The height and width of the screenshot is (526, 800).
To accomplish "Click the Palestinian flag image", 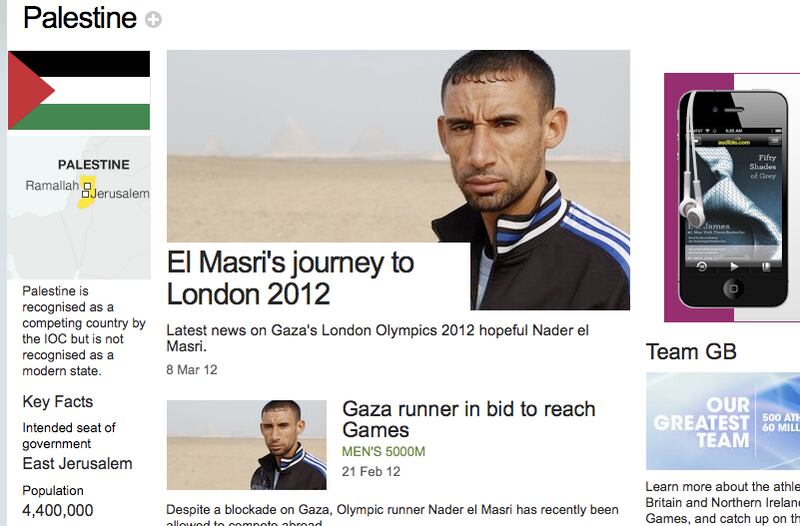I will pos(79,91).
